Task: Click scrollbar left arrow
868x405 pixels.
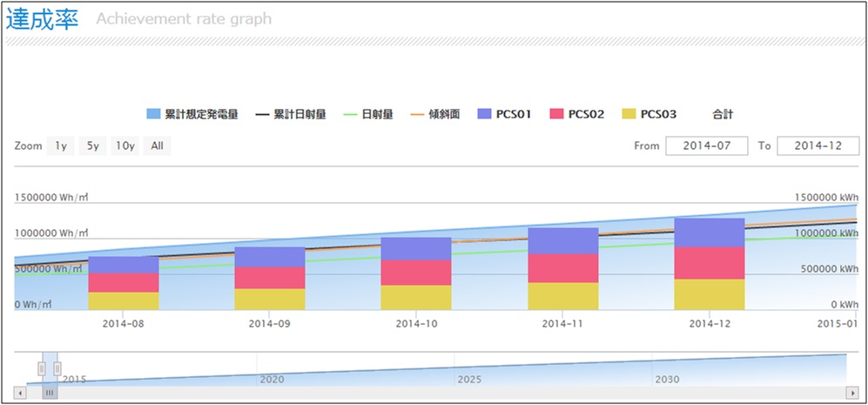Action: click(20, 393)
